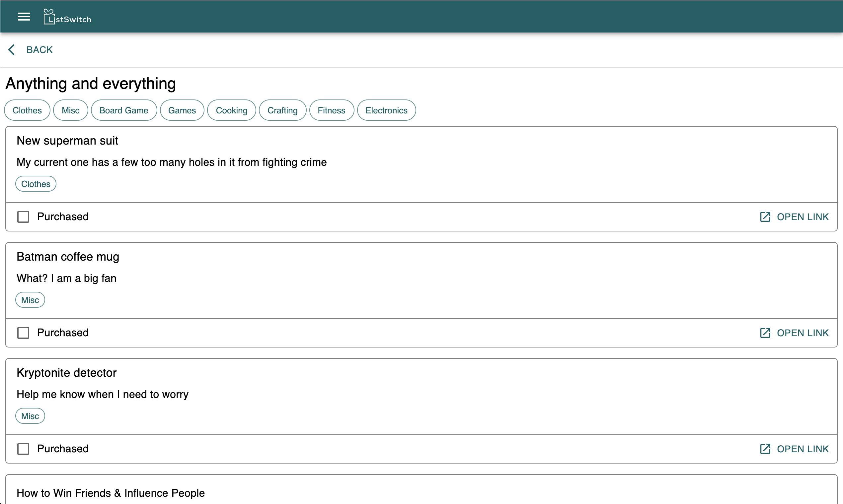The height and width of the screenshot is (504, 843).
Task: Filter list by Clothes category chip
Action: [x=27, y=110]
